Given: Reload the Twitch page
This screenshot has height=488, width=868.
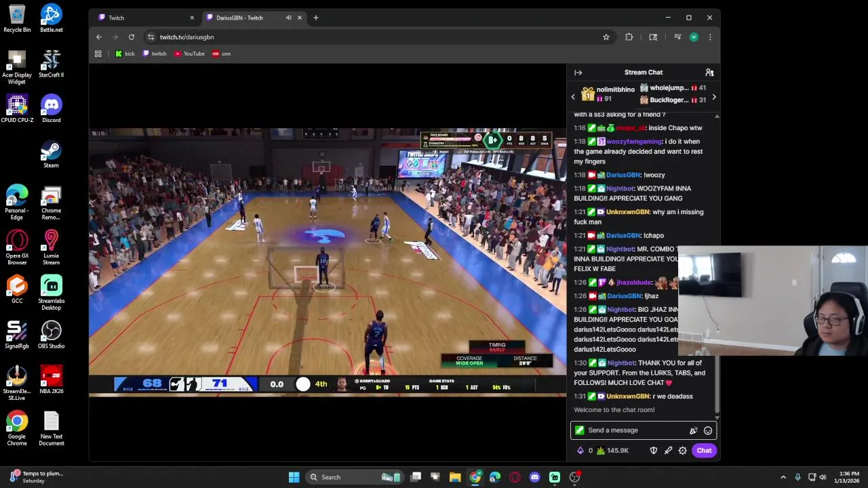Looking at the screenshot, I should point(132,37).
